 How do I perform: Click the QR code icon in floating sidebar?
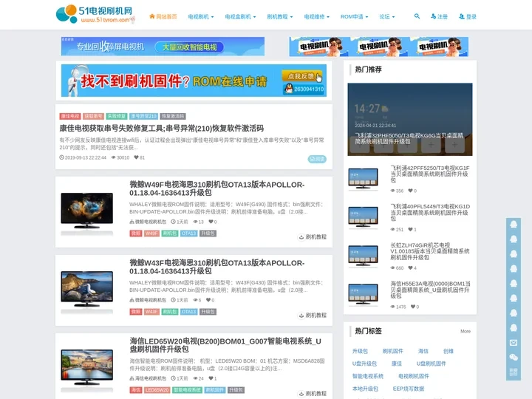pos(514,372)
